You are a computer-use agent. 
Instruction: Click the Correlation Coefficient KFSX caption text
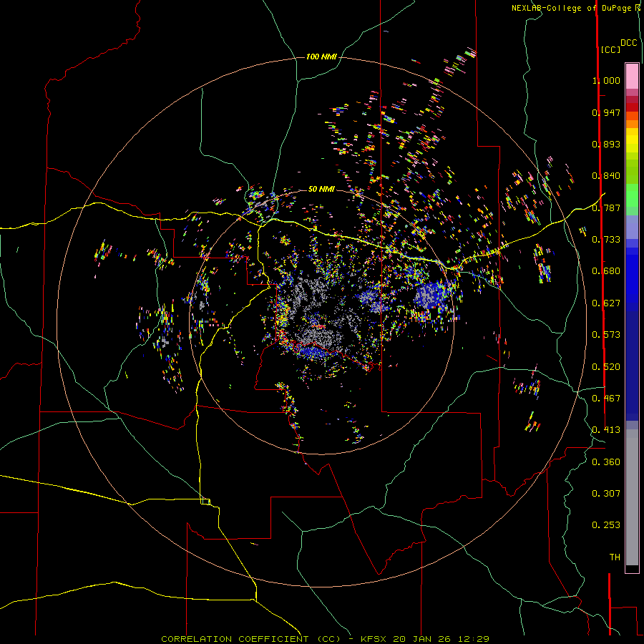point(325,639)
